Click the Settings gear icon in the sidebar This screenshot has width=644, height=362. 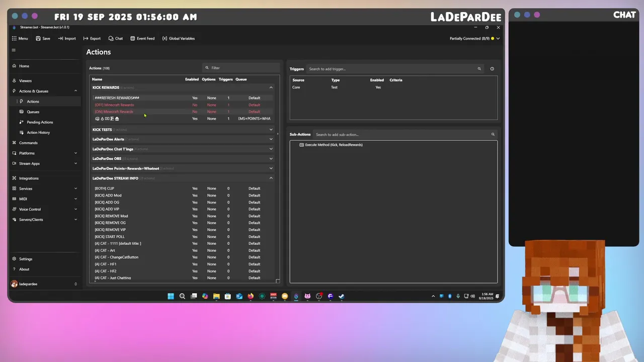(x=14, y=259)
